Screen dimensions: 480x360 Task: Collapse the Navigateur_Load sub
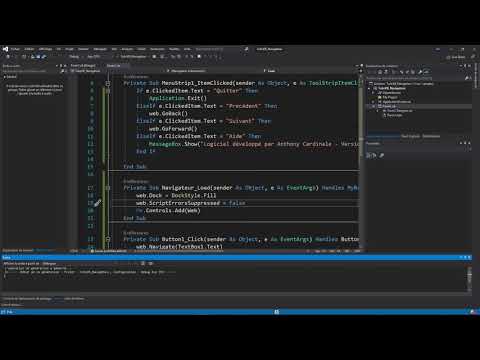(x=108, y=188)
